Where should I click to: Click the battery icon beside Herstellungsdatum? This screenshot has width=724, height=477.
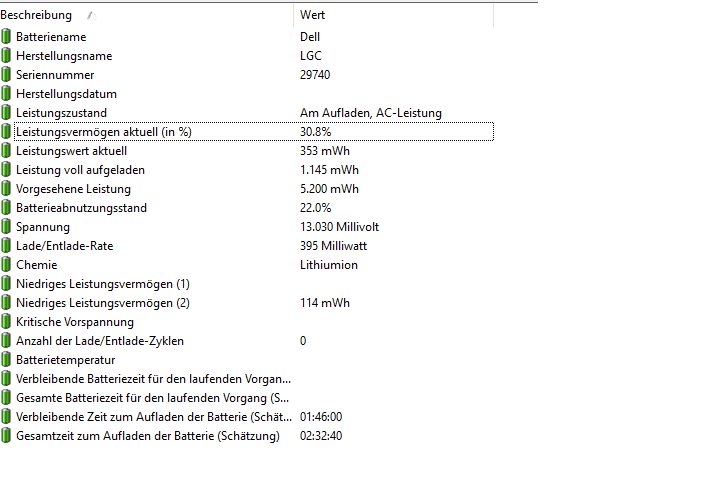(6, 94)
